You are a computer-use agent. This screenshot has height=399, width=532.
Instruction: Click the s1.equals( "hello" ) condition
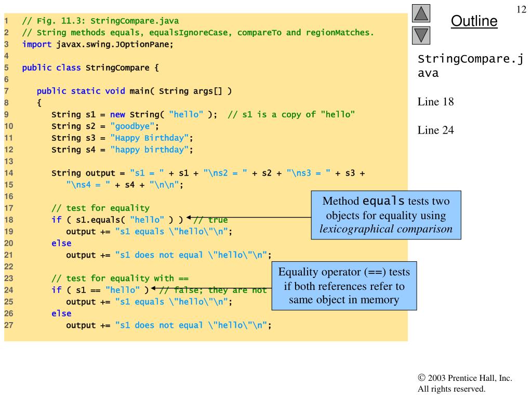(117, 220)
